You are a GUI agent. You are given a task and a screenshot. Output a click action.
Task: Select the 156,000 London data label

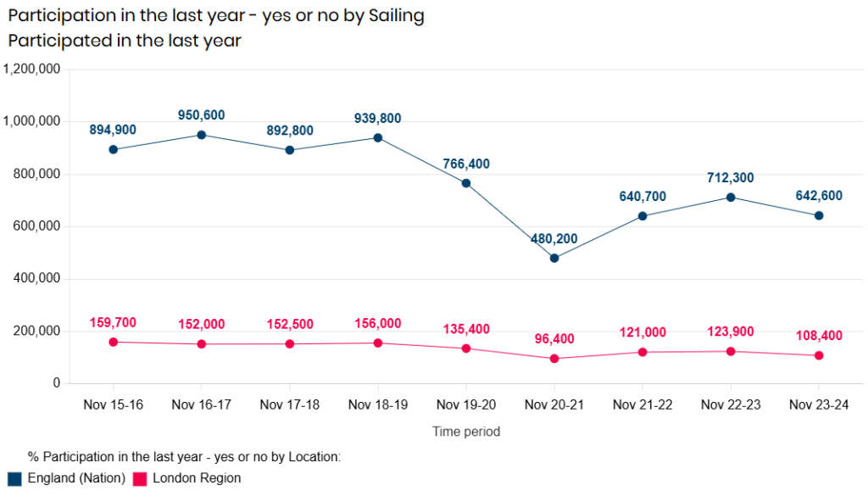click(x=377, y=324)
